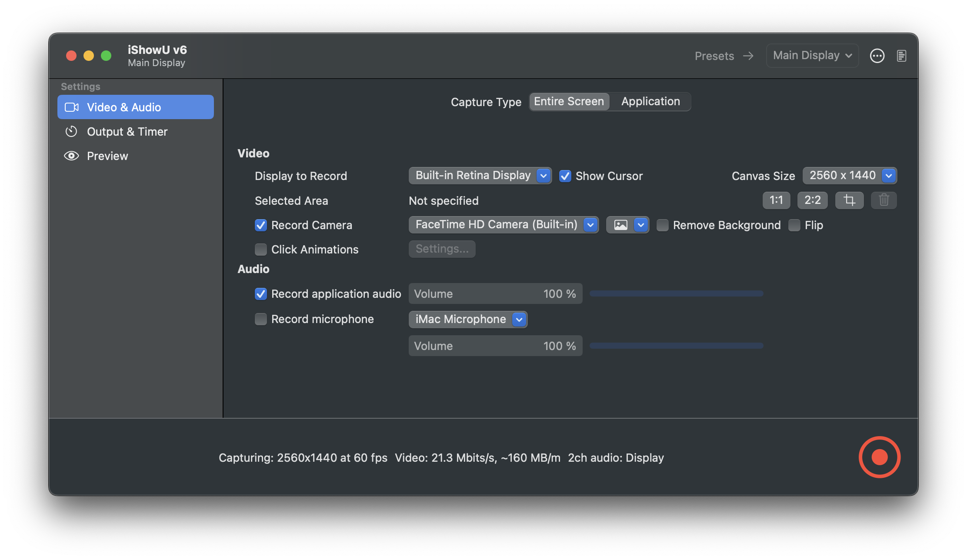Open the ellipsis more-options menu
This screenshot has width=967, height=560.
coord(877,56)
